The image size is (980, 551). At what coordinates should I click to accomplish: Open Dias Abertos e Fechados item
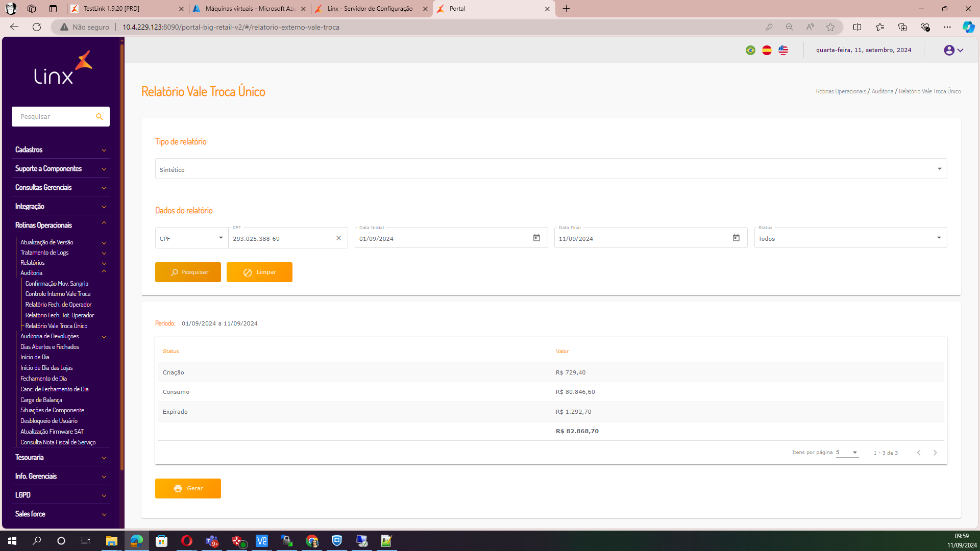pos(50,347)
